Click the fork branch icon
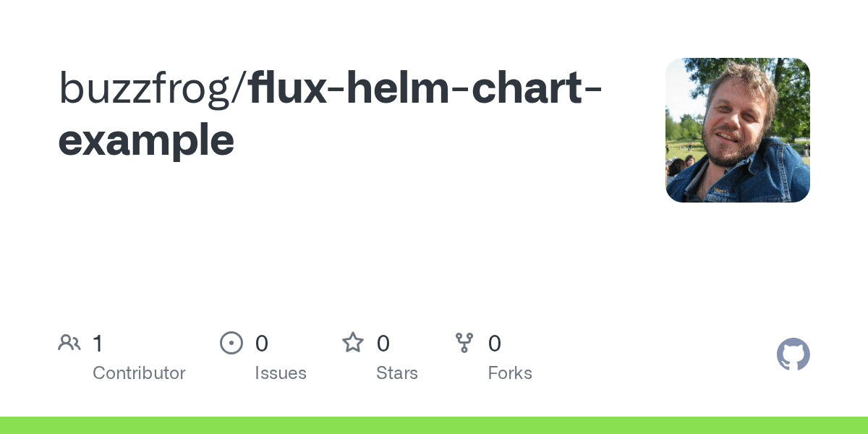The image size is (868, 434). tap(464, 343)
